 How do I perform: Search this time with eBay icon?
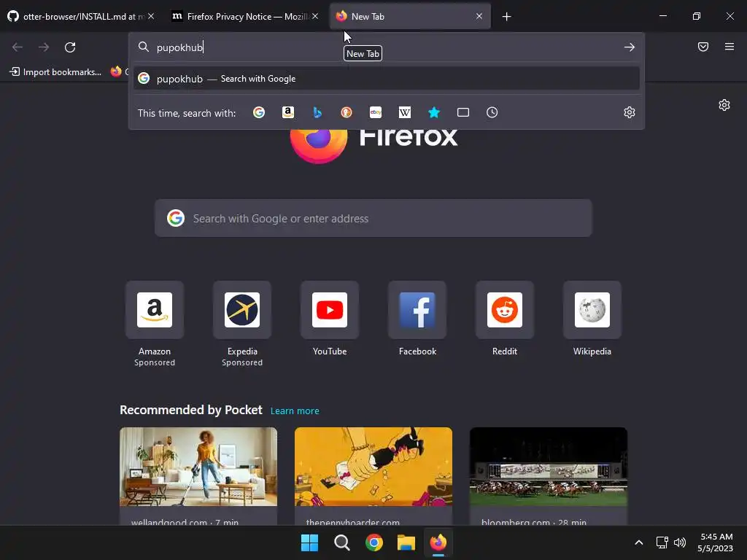tap(376, 112)
